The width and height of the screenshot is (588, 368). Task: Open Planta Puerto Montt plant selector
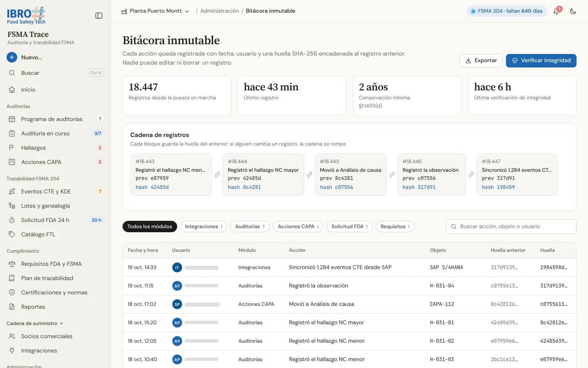pyautogui.click(x=155, y=11)
